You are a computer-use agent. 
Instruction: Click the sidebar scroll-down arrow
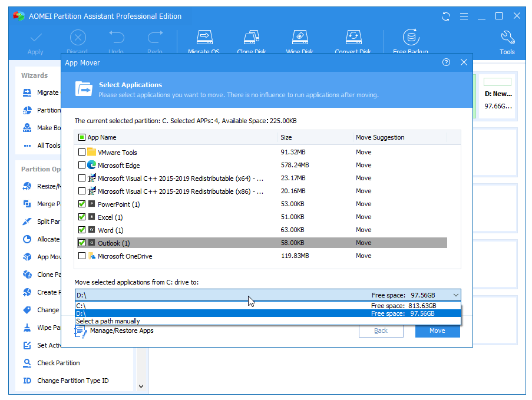141,386
